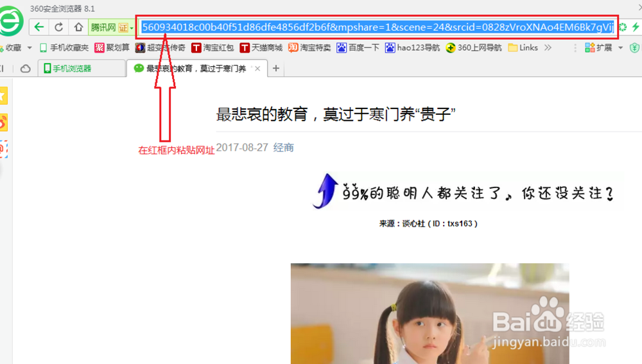This screenshot has height=364, width=642.
Task: Open the Weibo icon in sidebar
Action: pos(3,123)
